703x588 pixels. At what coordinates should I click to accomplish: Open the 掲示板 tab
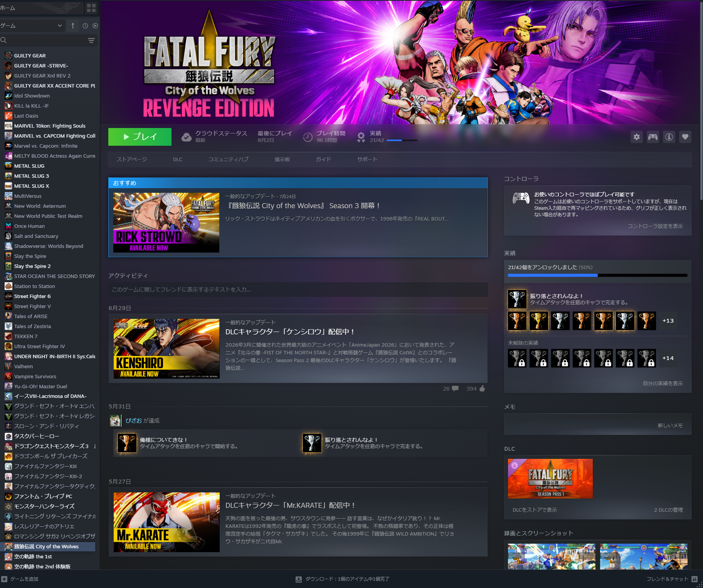282,159
